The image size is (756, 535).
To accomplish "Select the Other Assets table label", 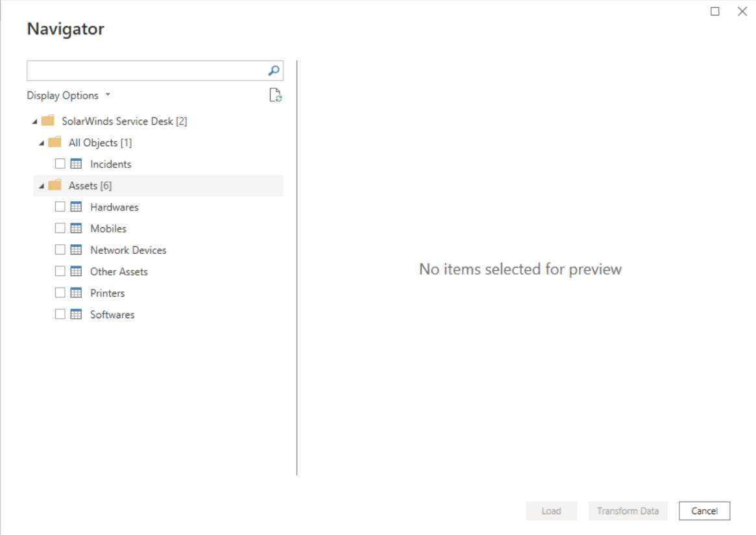I will (119, 271).
